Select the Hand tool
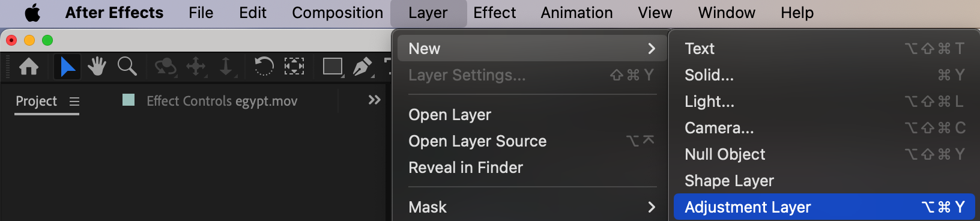The height and width of the screenshot is (221, 980). [x=97, y=66]
